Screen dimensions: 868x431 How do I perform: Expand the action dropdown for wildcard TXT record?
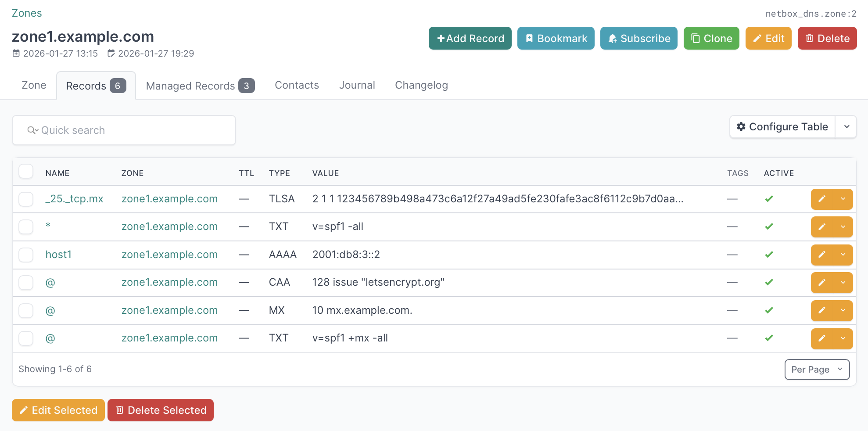pos(843,227)
